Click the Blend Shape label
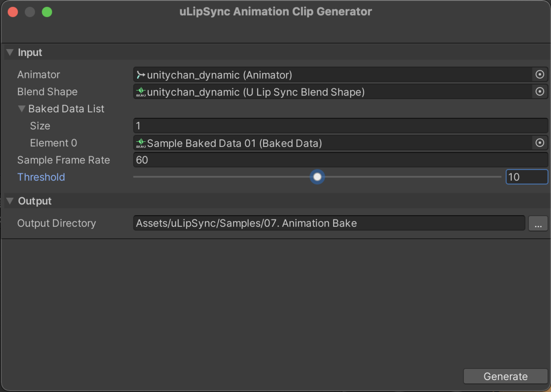 pyautogui.click(x=47, y=92)
